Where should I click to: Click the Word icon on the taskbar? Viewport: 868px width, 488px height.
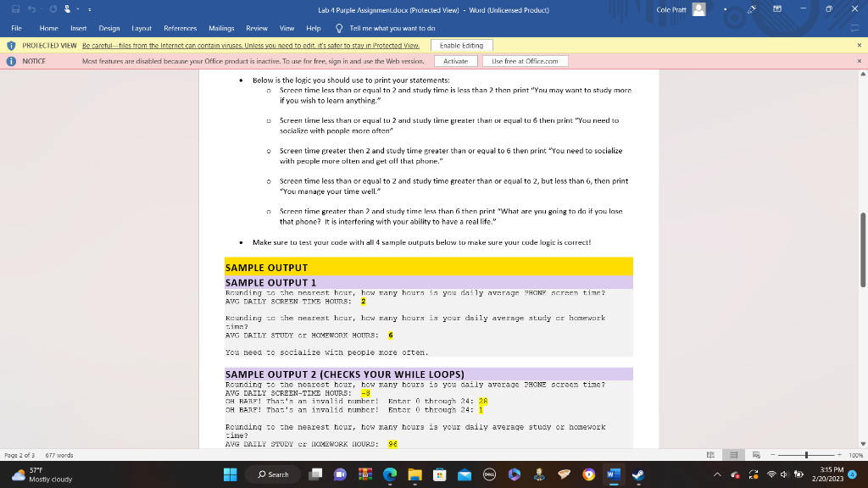click(x=614, y=474)
